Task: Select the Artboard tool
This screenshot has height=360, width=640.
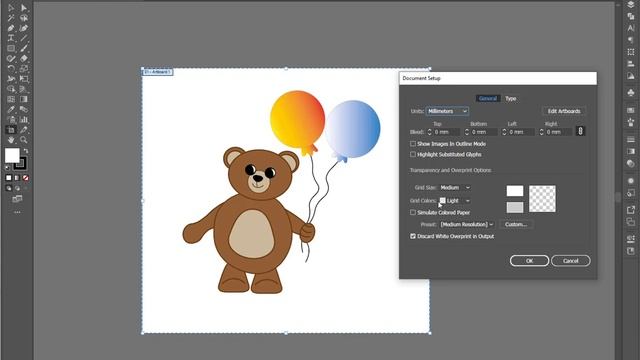Action: pyautogui.click(x=11, y=130)
